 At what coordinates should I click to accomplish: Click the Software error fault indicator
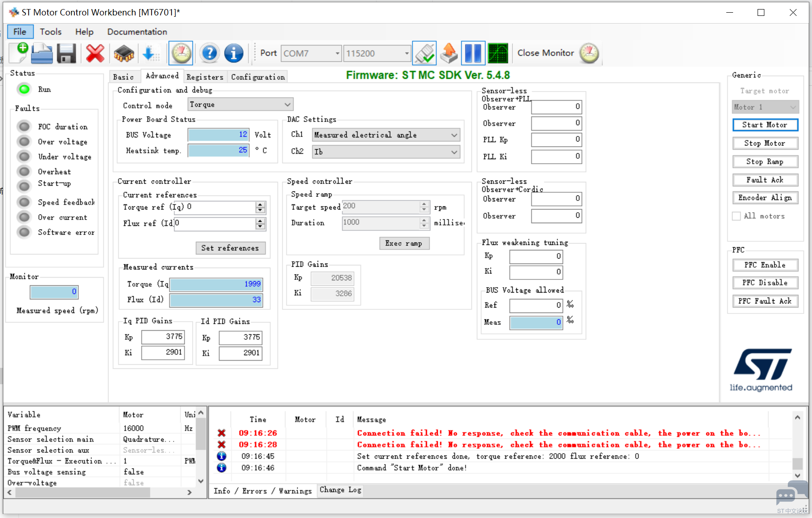tap(24, 232)
